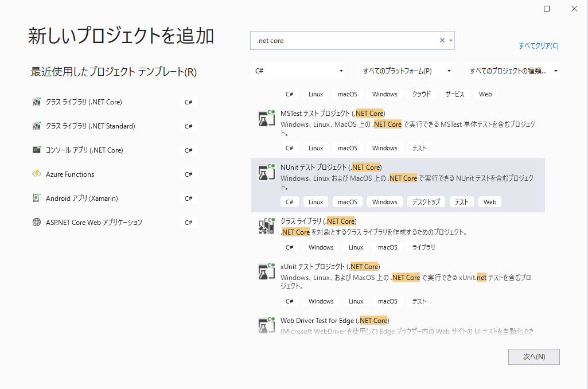Screen dimensions: 588x389
Task: Click the テスト tag on MSTest template
Action: coord(419,148)
